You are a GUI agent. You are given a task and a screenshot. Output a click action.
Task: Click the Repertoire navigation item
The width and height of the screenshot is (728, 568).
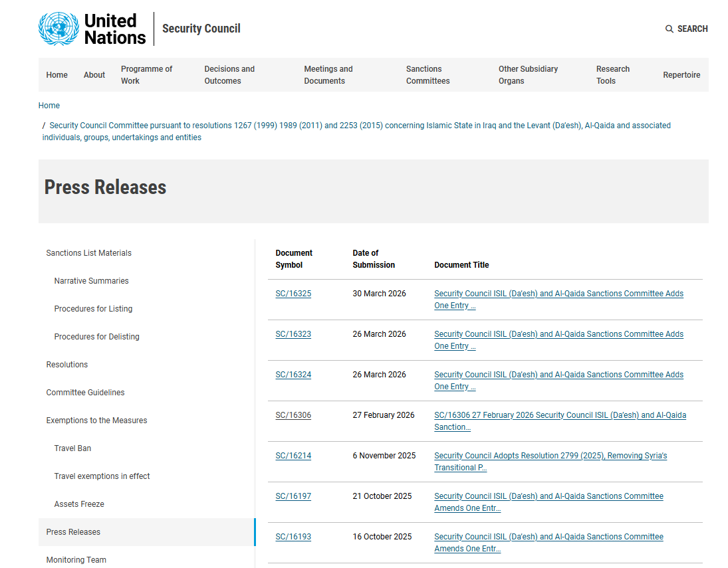point(681,75)
